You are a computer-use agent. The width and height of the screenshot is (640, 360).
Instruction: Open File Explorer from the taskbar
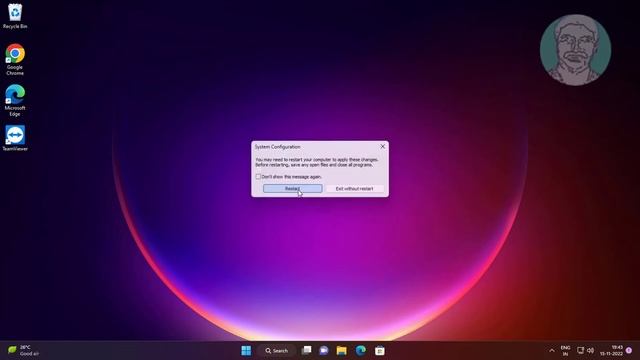tap(342, 351)
